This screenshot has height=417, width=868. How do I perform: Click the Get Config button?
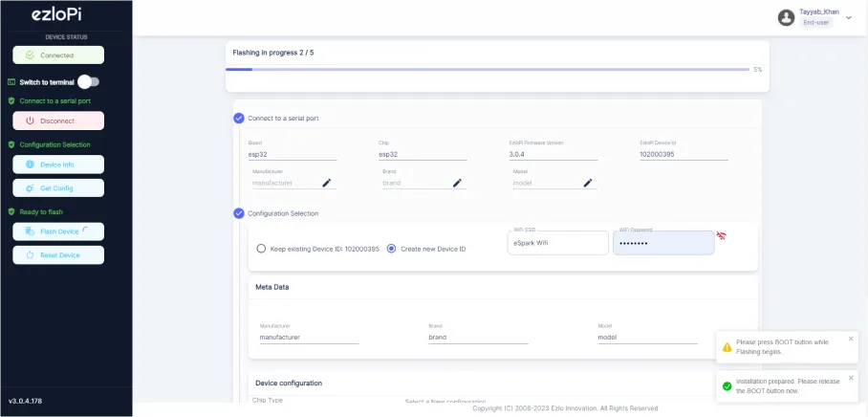(x=58, y=188)
